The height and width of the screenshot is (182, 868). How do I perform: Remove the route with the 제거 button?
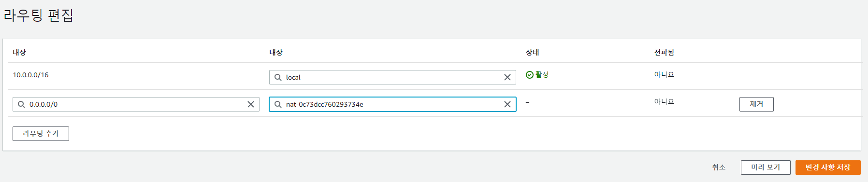(756, 104)
